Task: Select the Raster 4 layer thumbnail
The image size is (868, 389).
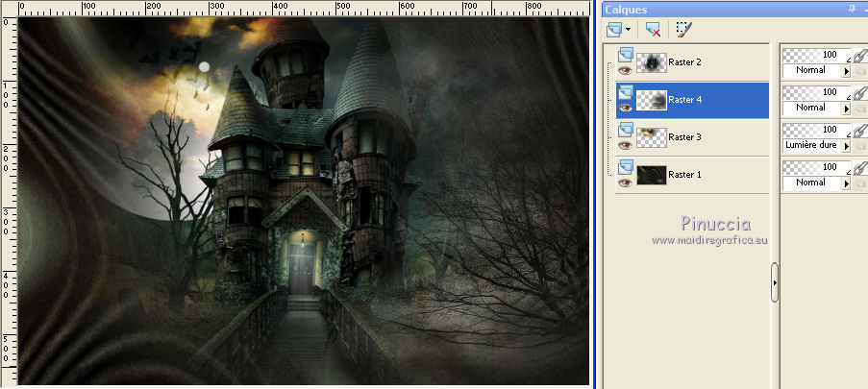Action: 652,100
